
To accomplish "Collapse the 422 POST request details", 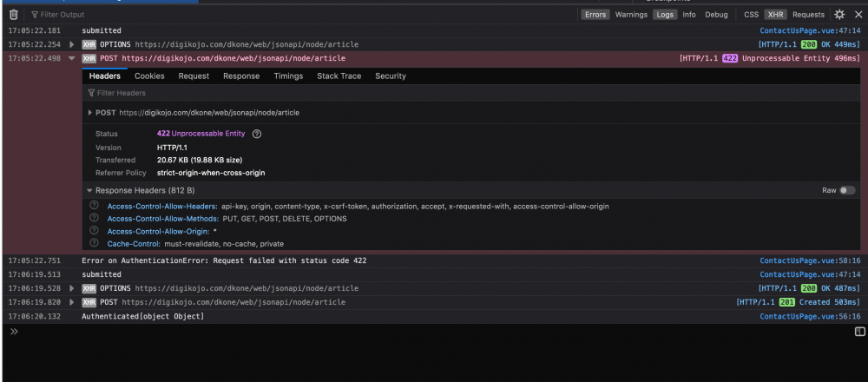I will click(71, 58).
